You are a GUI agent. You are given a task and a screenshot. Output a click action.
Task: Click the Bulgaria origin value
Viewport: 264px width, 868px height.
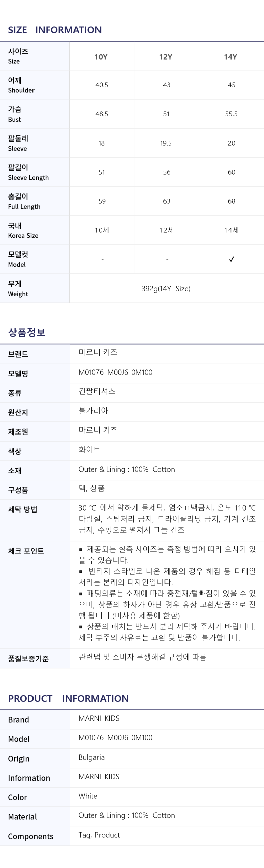click(x=91, y=758)
